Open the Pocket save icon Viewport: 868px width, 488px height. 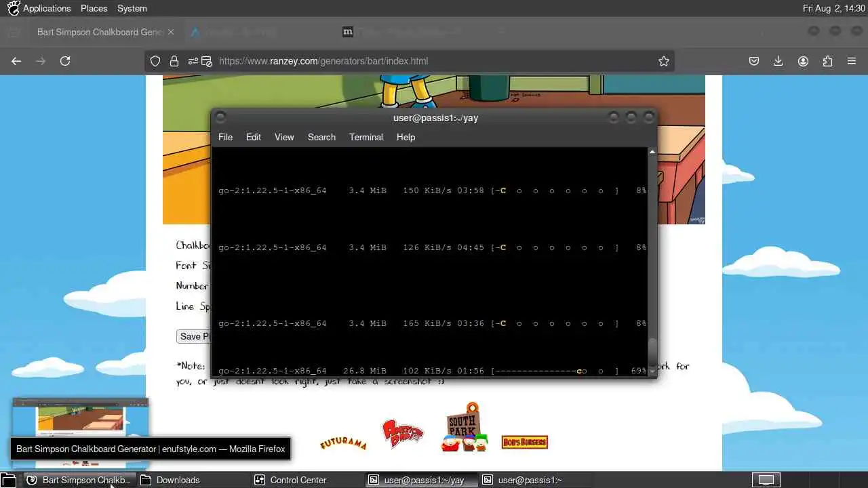753,61
